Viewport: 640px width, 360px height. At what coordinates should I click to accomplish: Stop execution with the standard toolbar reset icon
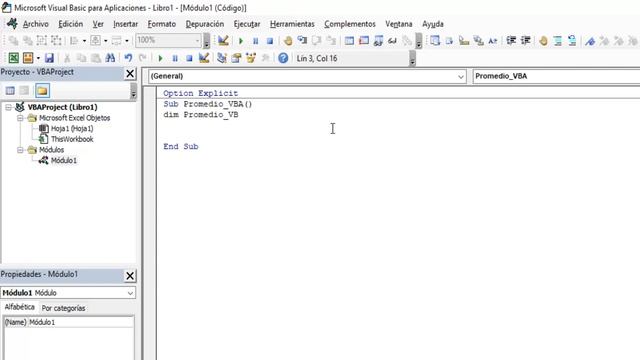(189, 58)
